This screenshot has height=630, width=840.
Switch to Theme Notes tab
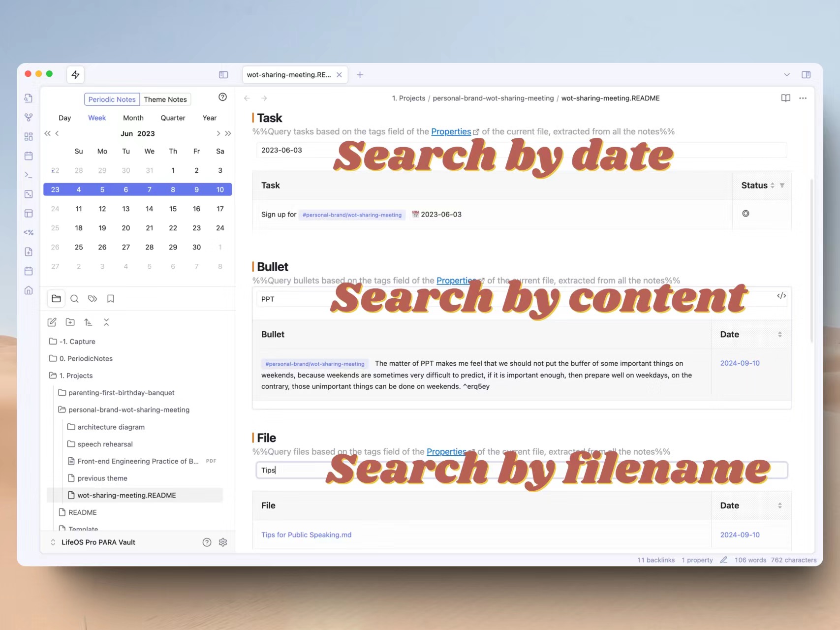pos(165,99)
